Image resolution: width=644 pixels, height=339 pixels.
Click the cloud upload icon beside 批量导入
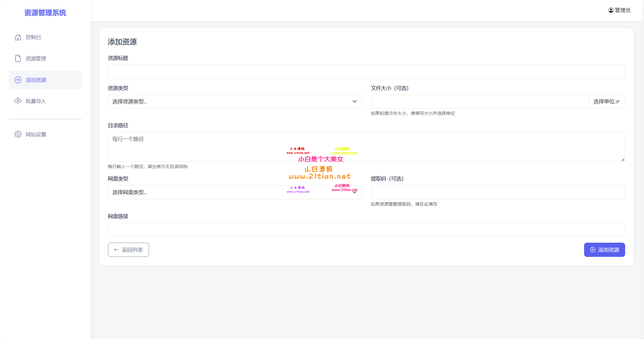[x=18, y=101]
